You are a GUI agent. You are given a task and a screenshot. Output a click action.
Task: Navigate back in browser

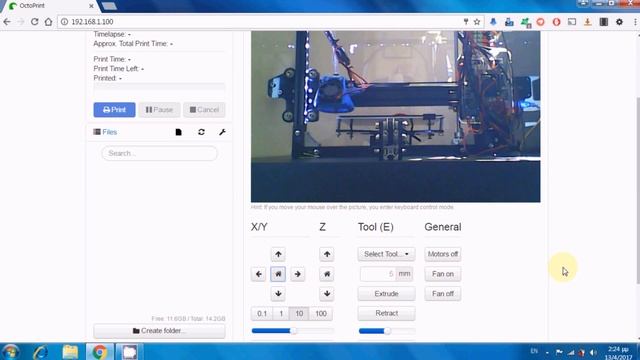7,22
